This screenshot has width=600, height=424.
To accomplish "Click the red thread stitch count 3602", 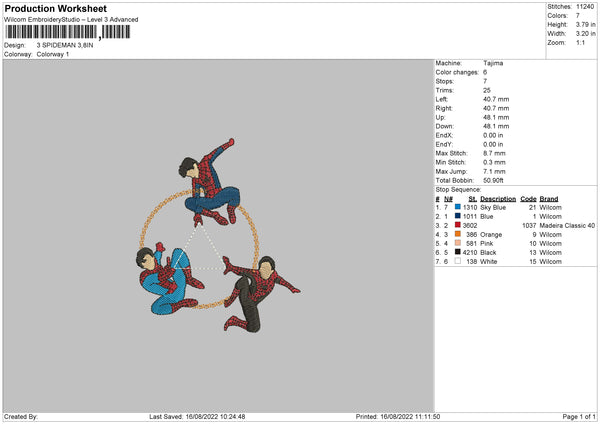I will [x=470, y=225].
